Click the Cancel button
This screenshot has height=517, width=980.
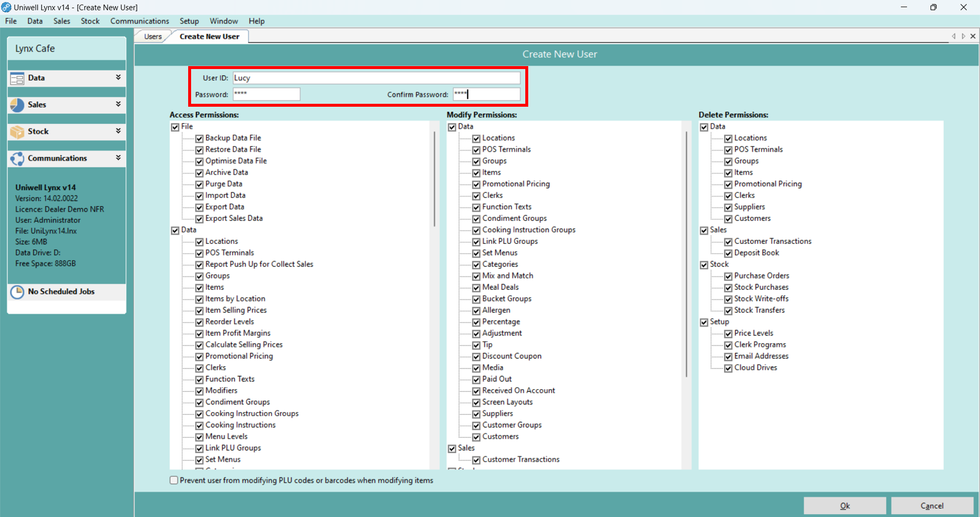932,506
